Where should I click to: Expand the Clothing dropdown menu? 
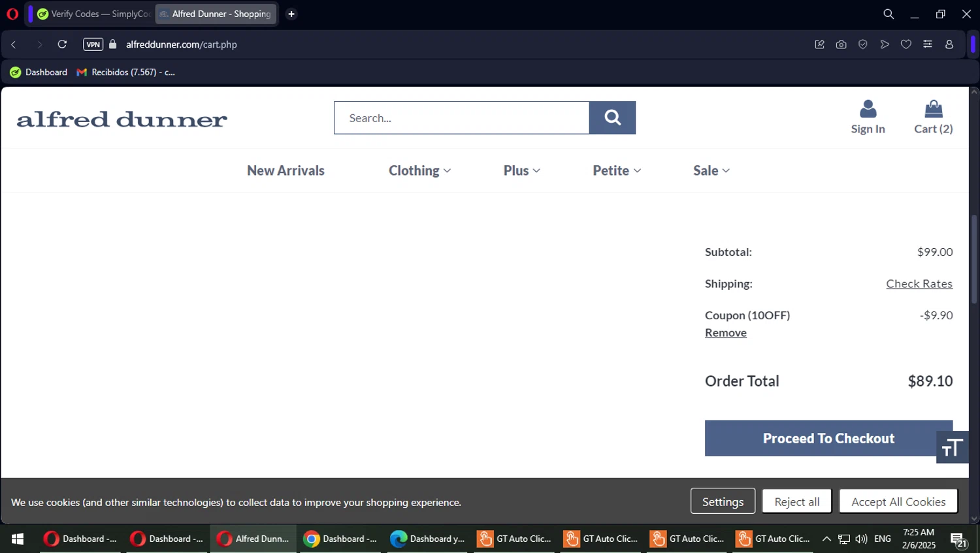click(x=419, y=170)
